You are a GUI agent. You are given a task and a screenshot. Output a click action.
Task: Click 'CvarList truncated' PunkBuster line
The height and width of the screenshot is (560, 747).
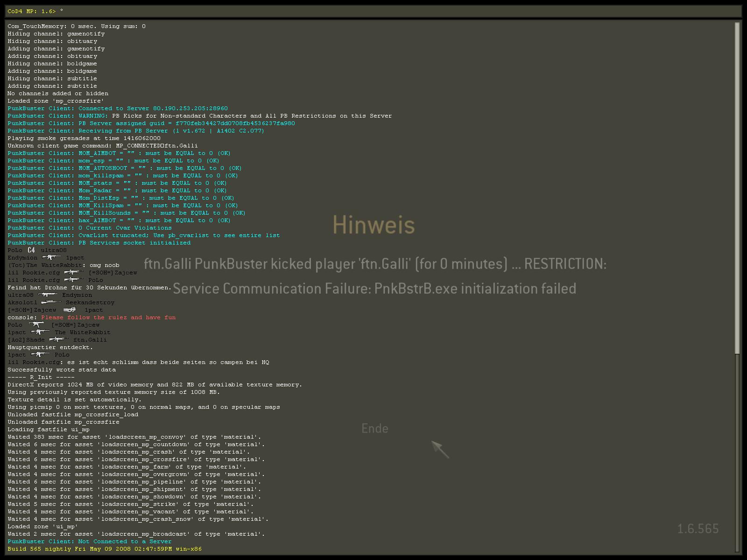point(144,235)
